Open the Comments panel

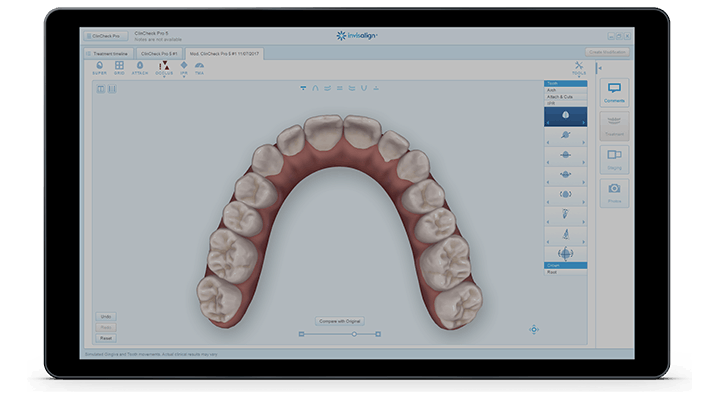pos(614,93)
